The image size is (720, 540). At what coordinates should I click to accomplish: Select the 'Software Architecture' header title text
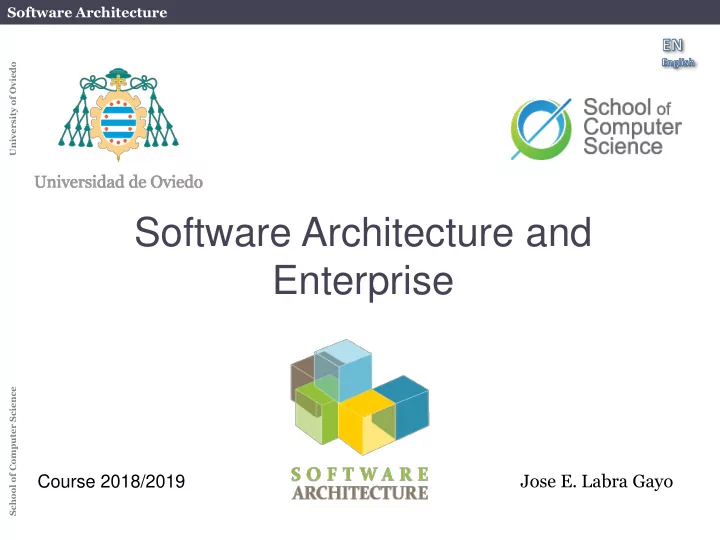(87, 12)
